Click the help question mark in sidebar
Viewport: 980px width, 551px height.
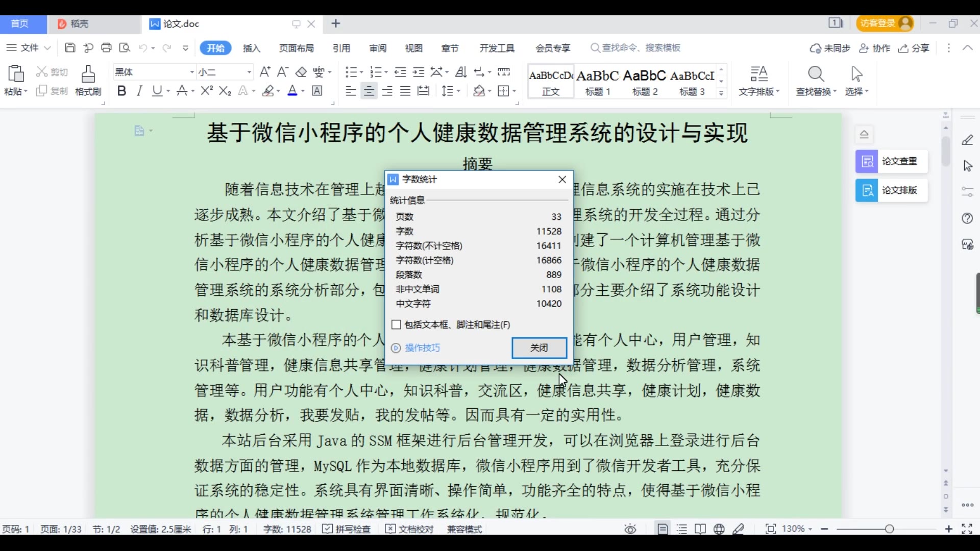[967, 218]
